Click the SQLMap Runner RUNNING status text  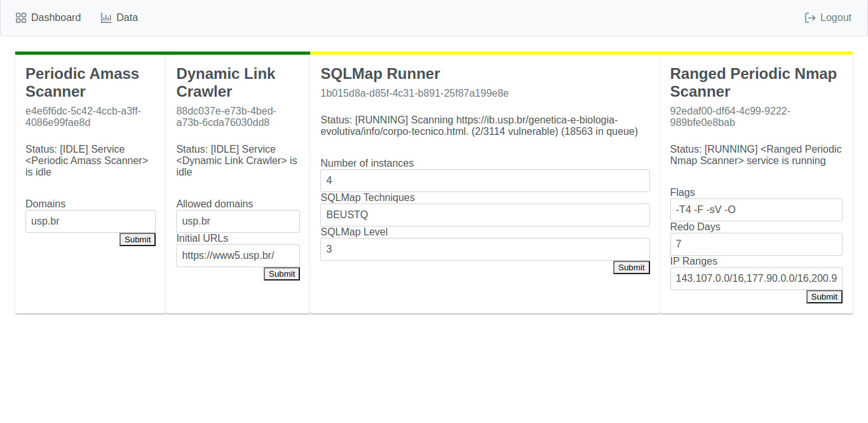pos(479,126)
